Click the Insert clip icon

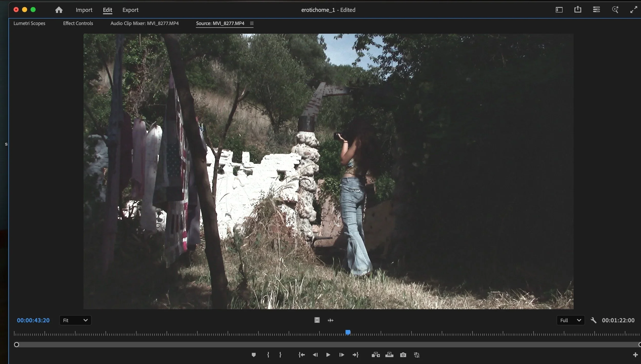(375, 355)
